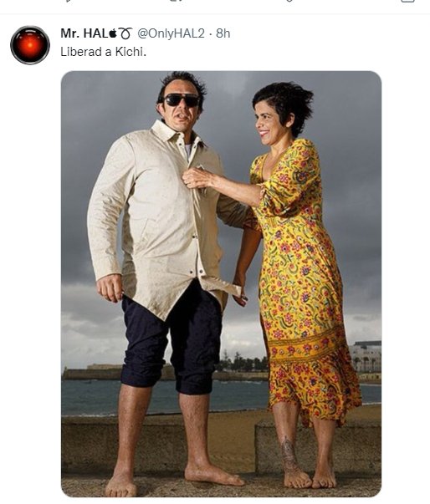This screenshot has height=504, width=430.
Task: Click the apple emoji beside Mr. HAL's name
Action: click(x=113, y=33)
